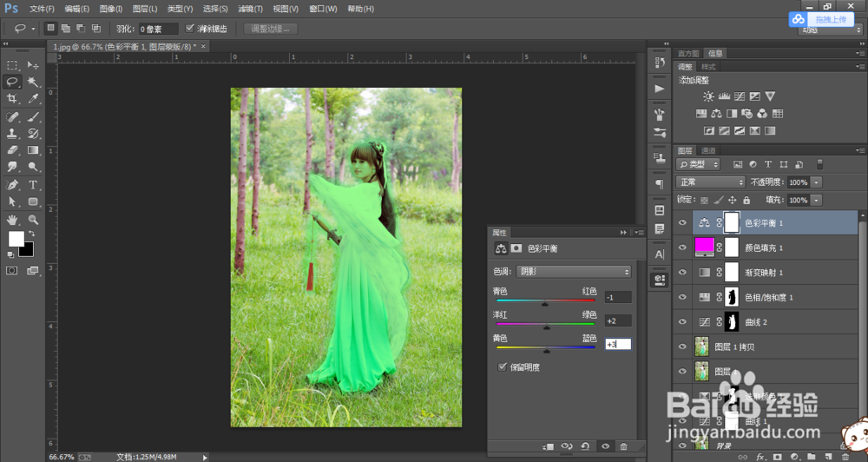Click the magenta-green color balance slider
The height and width of the screenshot is (462, 868).
click(545, 325)
